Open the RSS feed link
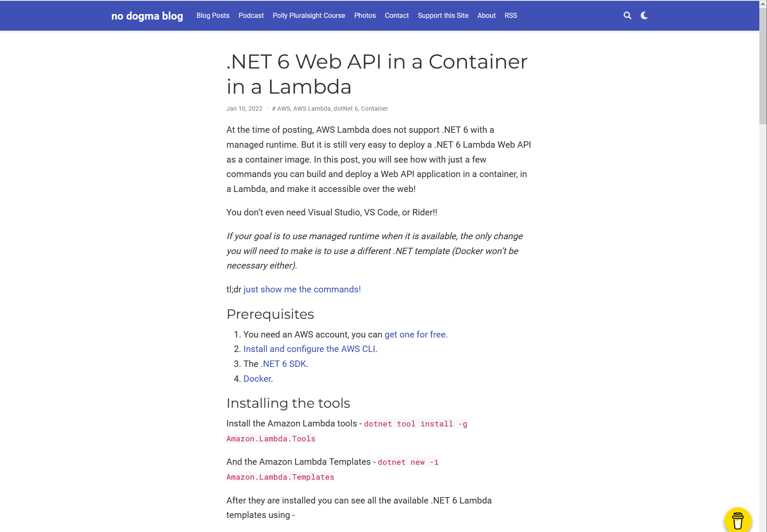Viewport: 767px width, 532px height. [x=511, y=16]
